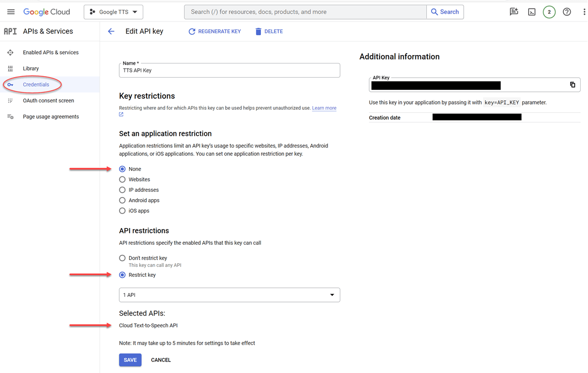Click the Creation date label
This screenshot has width=588, height=373.
384,118
